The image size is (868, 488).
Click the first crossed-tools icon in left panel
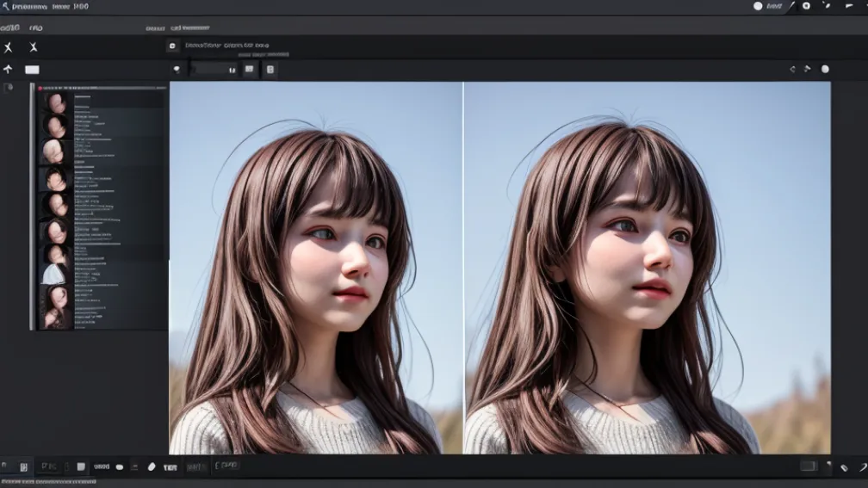[9, 47]
